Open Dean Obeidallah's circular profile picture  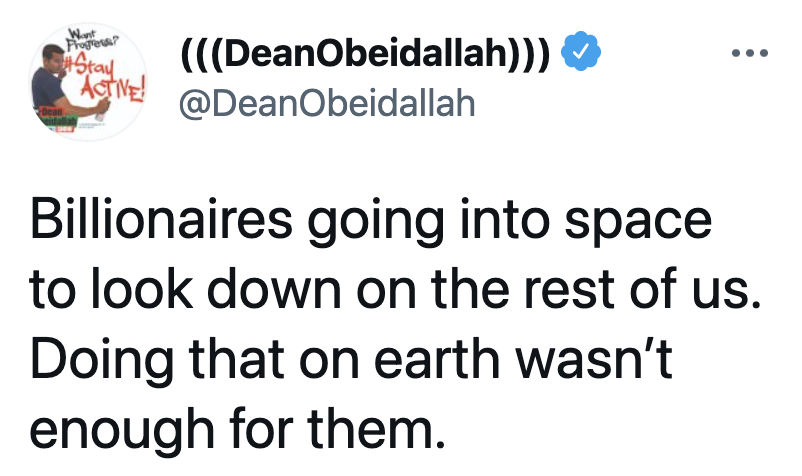(87, 82)
